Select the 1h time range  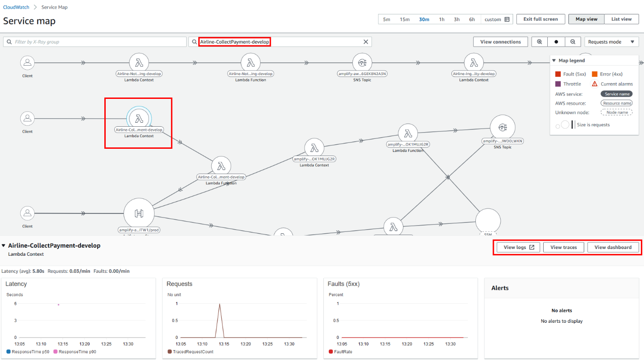pos(441,19)
